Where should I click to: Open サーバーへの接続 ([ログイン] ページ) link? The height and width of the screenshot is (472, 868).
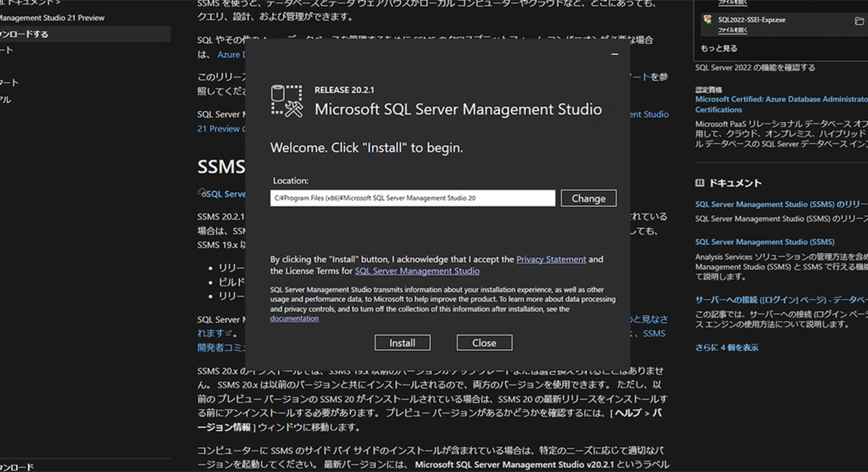tap(781, 299)
